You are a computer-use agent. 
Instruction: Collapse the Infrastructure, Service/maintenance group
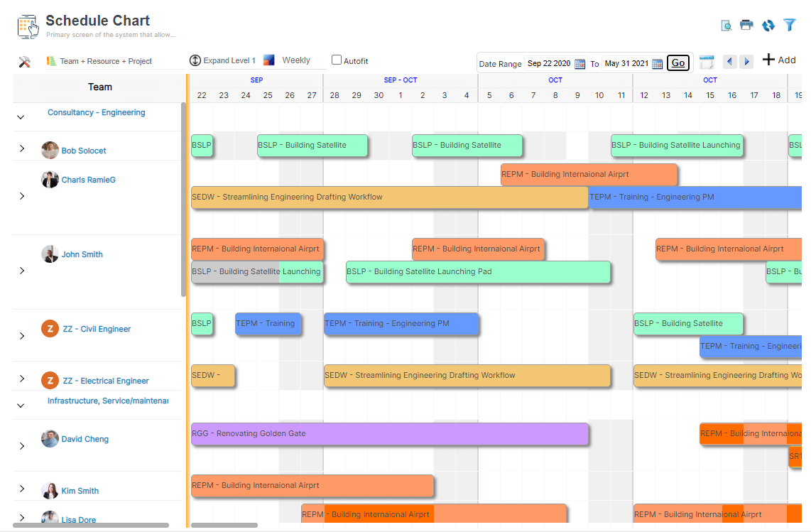(20, 406)
